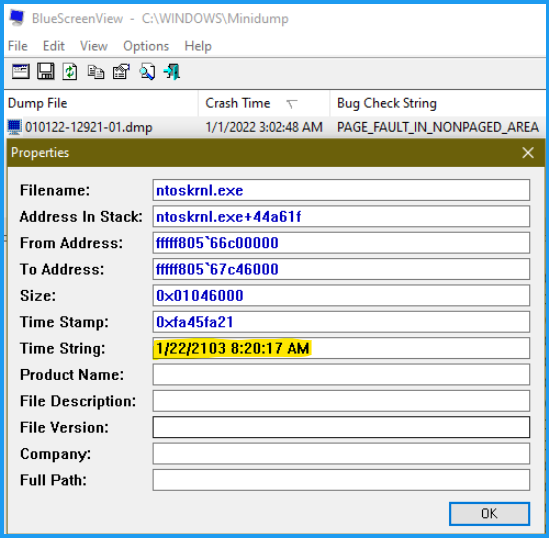Click the empty Company field
Image resolution: width=549 pixels, height=538 pixels.
[341, 454]
